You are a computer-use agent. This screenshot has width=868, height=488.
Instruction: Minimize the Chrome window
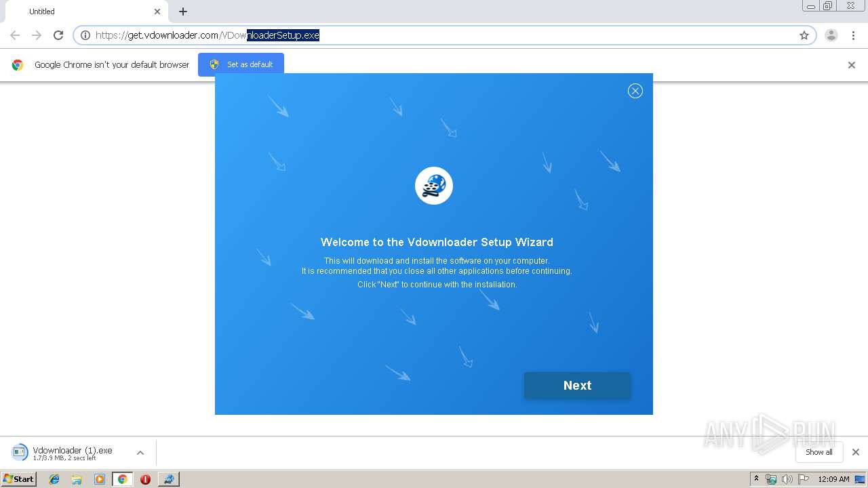pyautogui.click(x=810, y=6)
